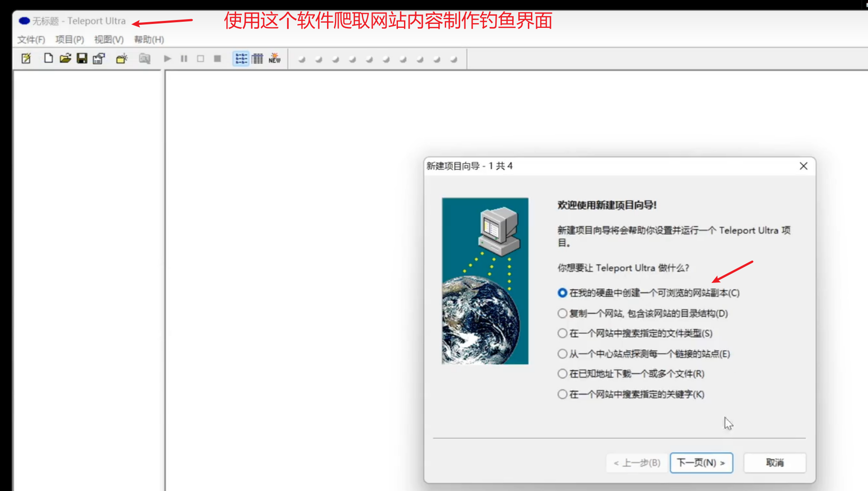Screen dimensions: 868x491
Task: Click the New blank project icon
Action: [48, 59]
